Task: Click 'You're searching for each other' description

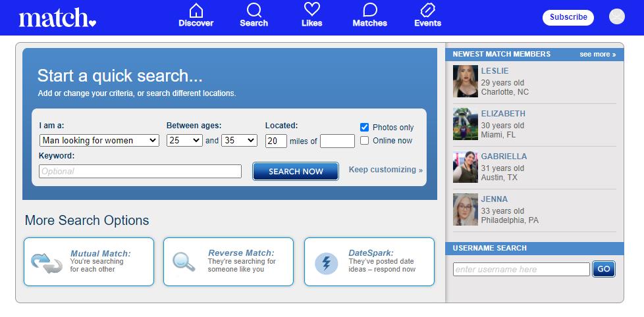Action: pos(97,265)
